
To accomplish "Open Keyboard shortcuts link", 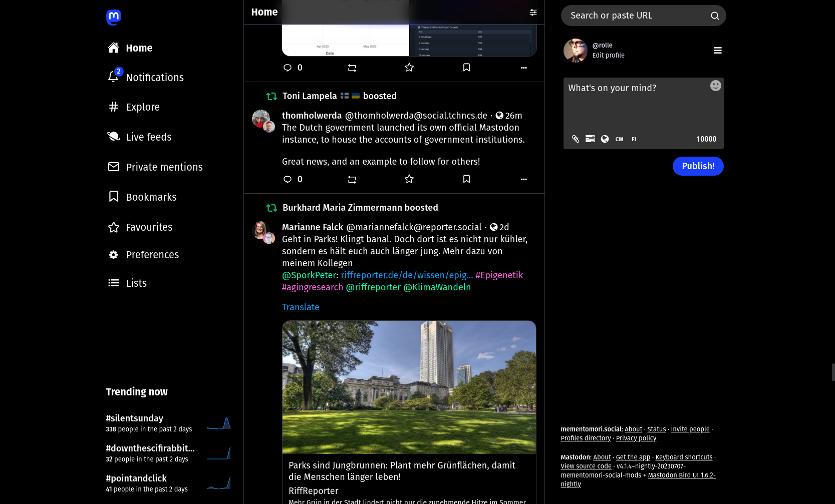I will click(684, 457).
